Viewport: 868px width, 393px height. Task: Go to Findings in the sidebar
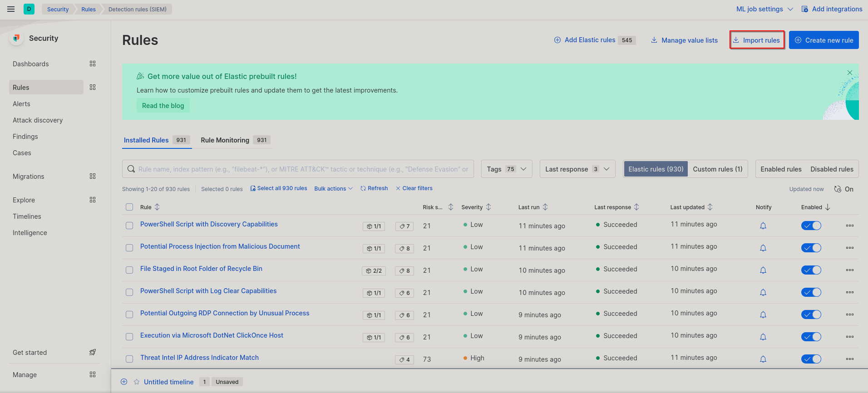pos(25,137)
